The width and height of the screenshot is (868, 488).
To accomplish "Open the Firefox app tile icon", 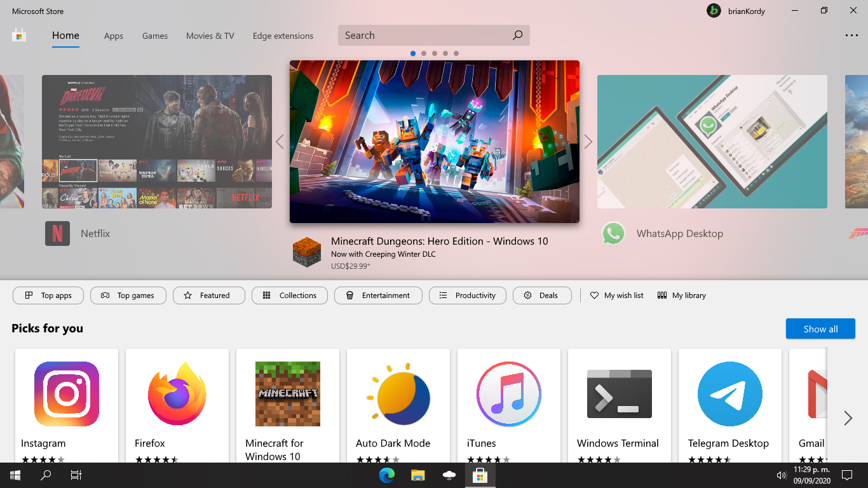I will [x=177, y=394].
